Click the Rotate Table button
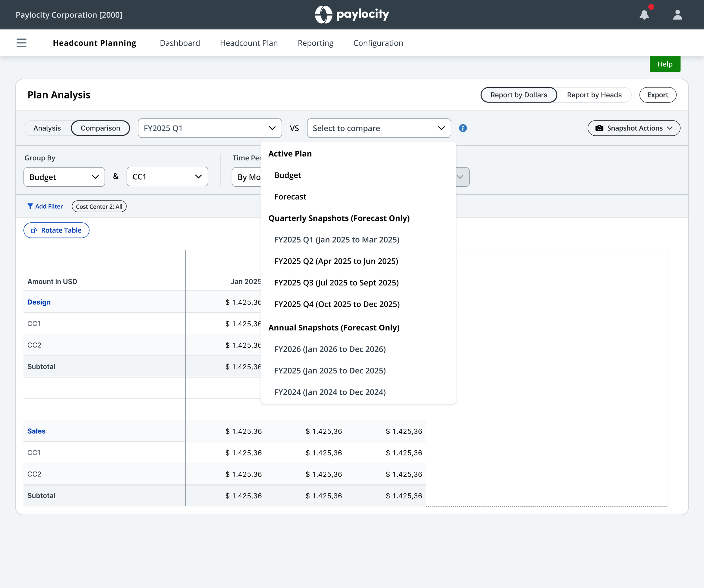 (56, 231)
